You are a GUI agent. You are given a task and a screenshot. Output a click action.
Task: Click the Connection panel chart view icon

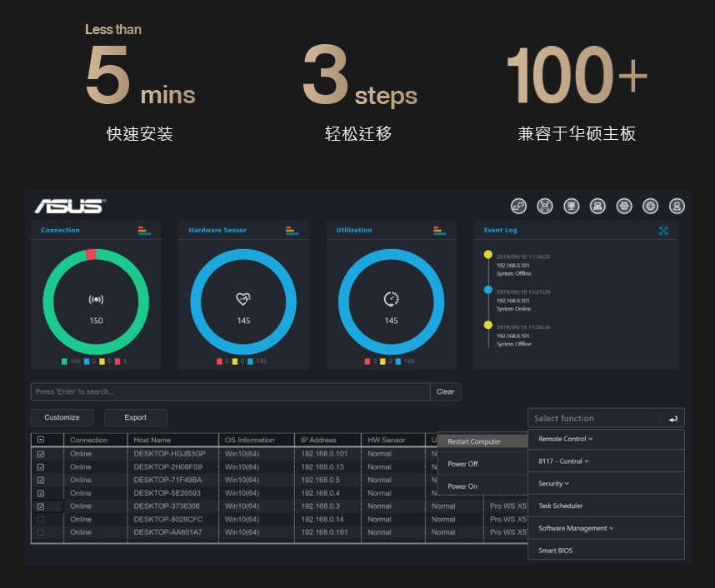(x=144, y=231)
